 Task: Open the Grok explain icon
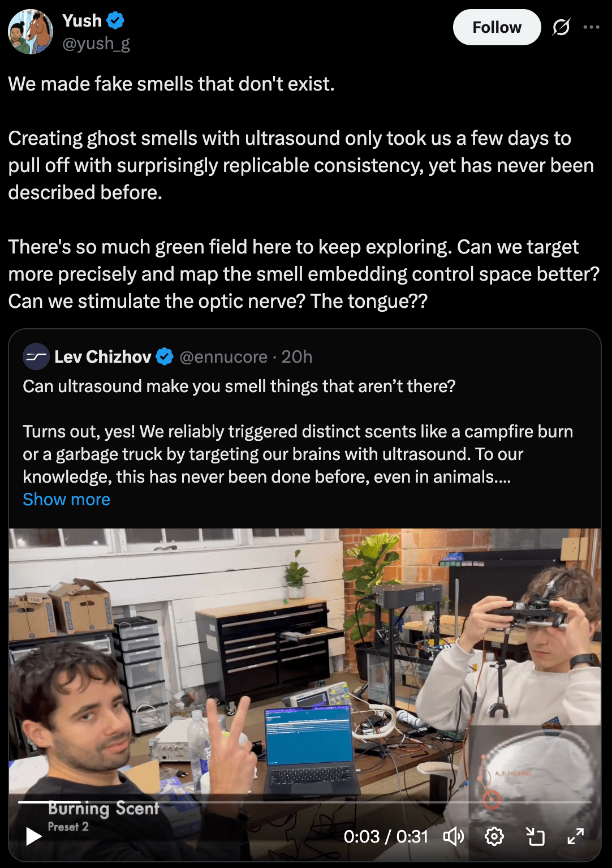[x=561, y=27]
